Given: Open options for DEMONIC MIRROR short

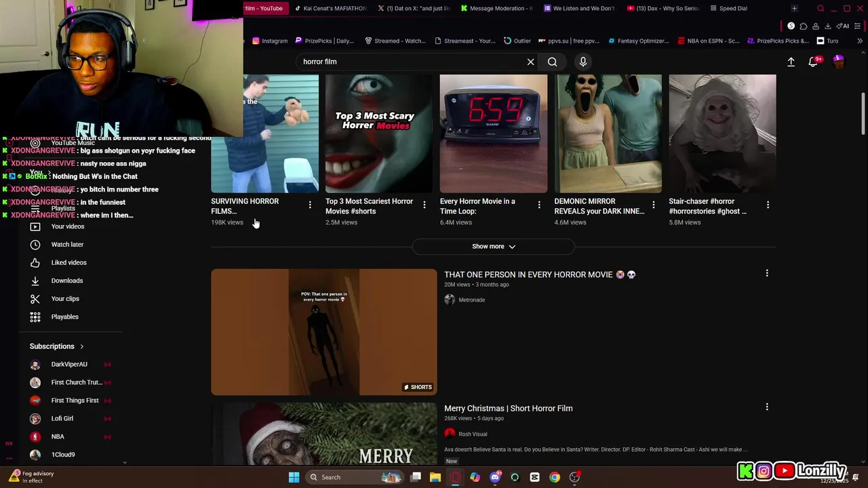Looking at the screenshot, I should [x=654, y=205].
